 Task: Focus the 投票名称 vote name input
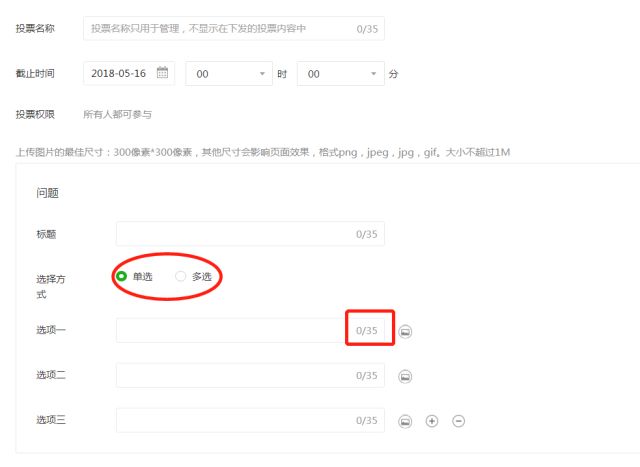tap(234, 29)
